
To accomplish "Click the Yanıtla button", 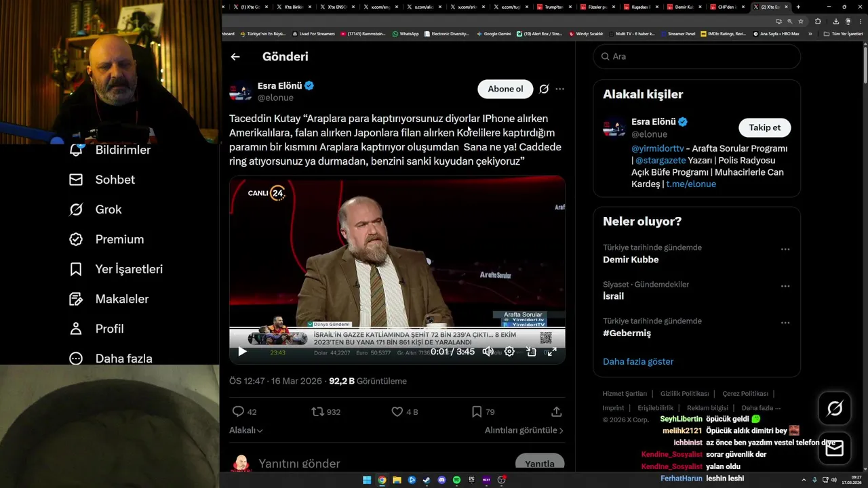I will [540, 463].
